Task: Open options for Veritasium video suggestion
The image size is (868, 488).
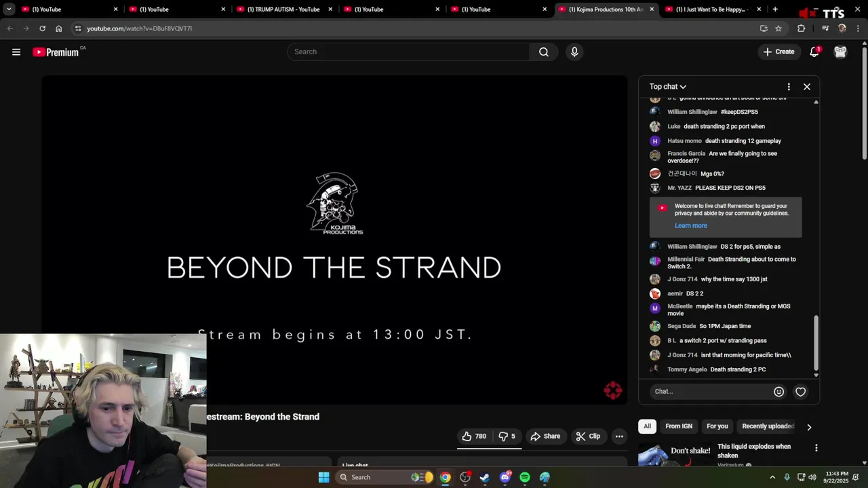Action: 816,448
